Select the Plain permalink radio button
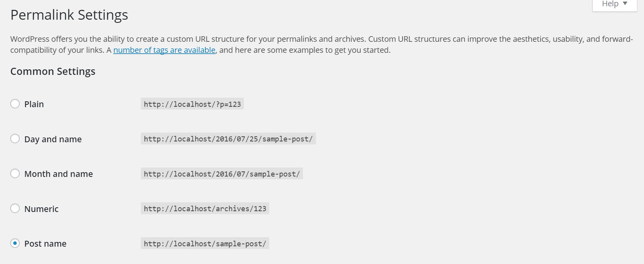Screen dimensions: 644x264 (x=15, y=104)
